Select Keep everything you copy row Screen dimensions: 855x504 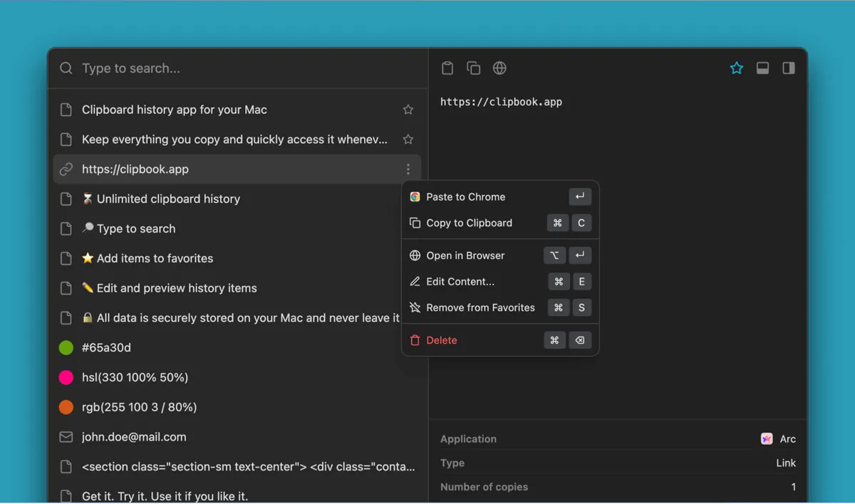(237, 140)
